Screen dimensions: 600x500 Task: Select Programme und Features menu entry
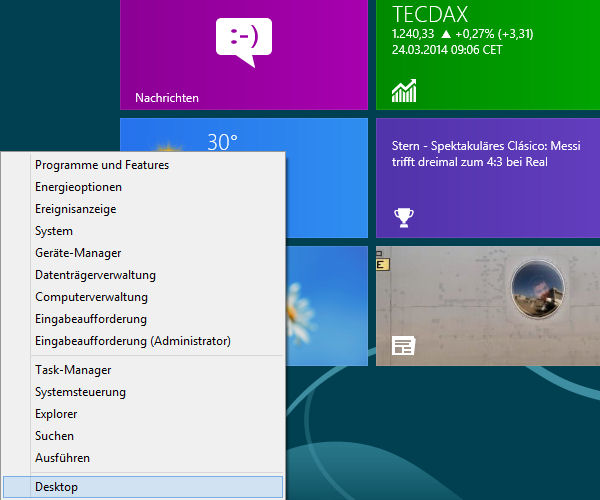coord(102,165)
